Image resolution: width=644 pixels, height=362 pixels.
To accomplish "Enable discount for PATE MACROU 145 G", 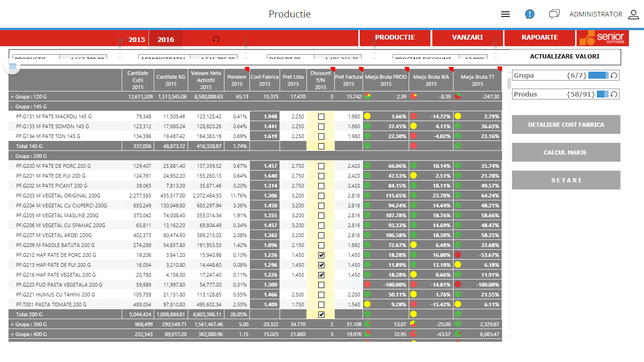I will click(x=321, y=116).
